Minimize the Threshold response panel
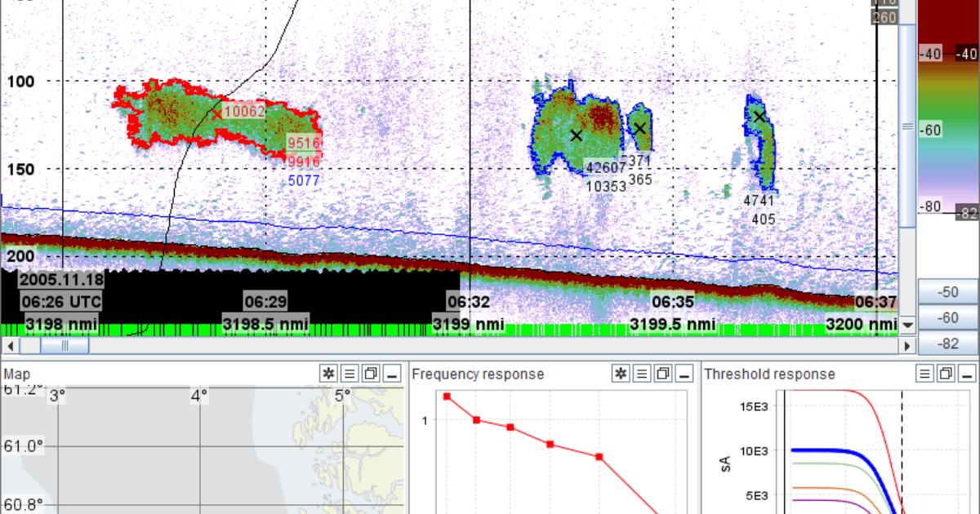 pos(967,374)
